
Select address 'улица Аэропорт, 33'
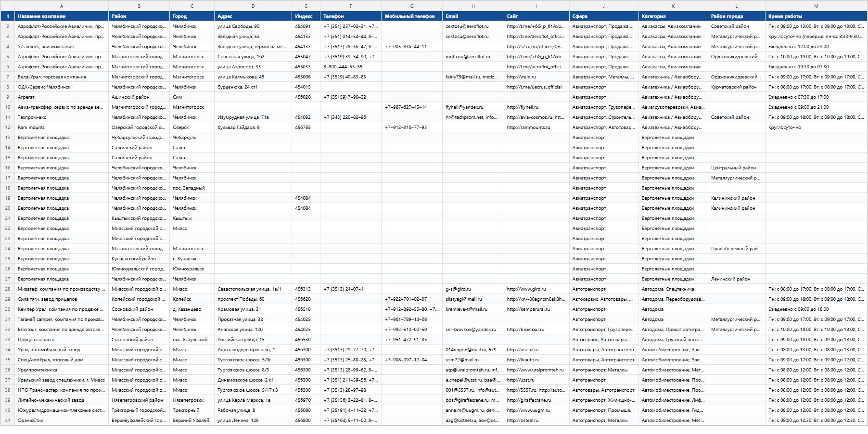[x=253, y=66]
